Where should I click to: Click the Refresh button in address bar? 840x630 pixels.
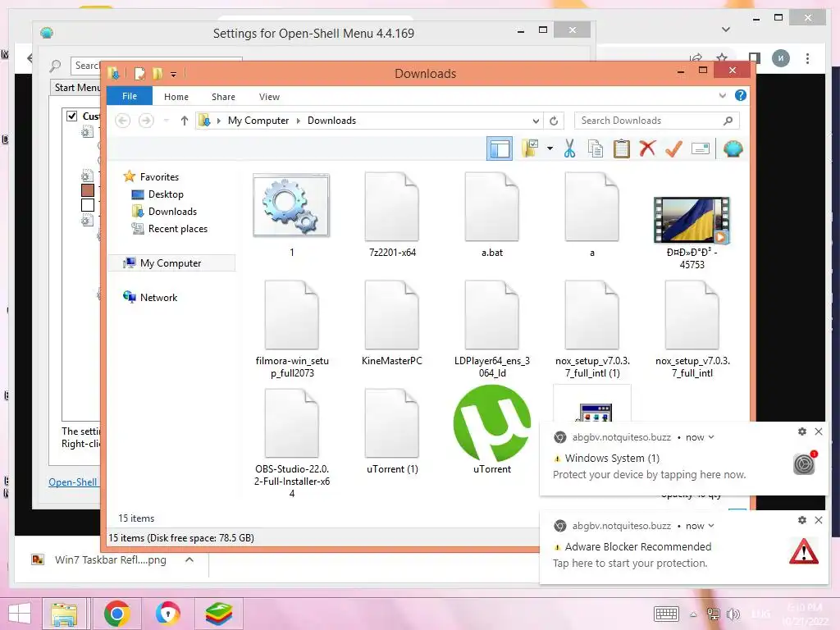[x=554, y=121]
